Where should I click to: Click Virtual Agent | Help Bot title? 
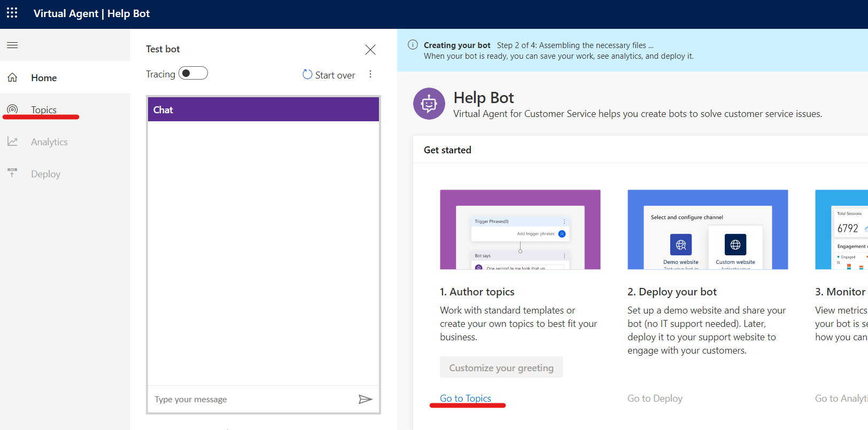click(x=91, y=13)
